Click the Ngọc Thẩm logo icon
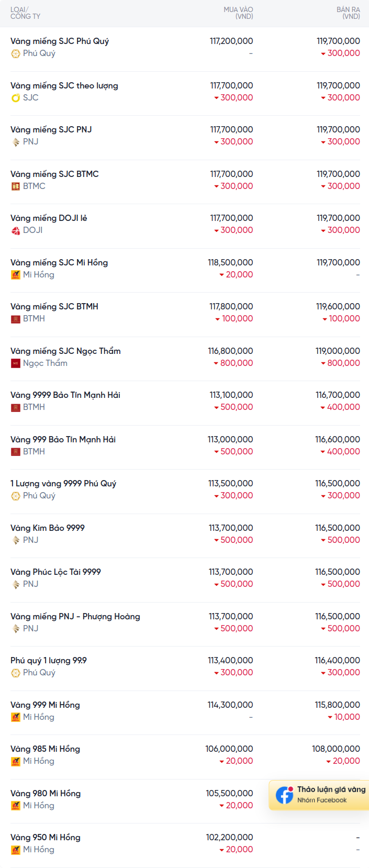Viewport: 369px width, 868px height. click(x=16, y=363)
